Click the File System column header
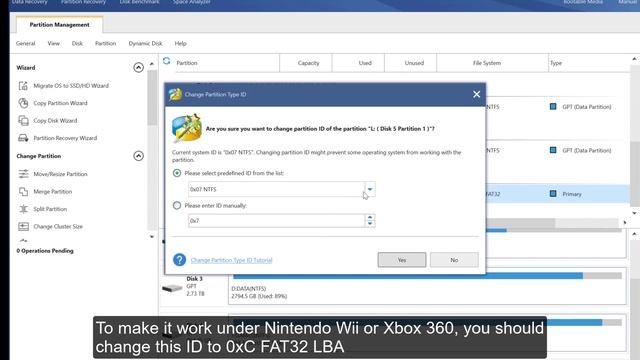 487,63
